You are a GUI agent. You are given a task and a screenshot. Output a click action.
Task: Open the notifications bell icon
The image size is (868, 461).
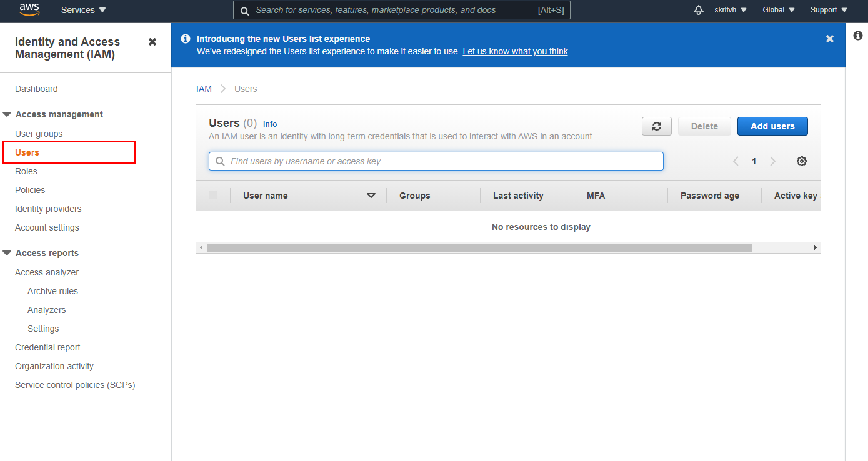[x=699, y=10]
